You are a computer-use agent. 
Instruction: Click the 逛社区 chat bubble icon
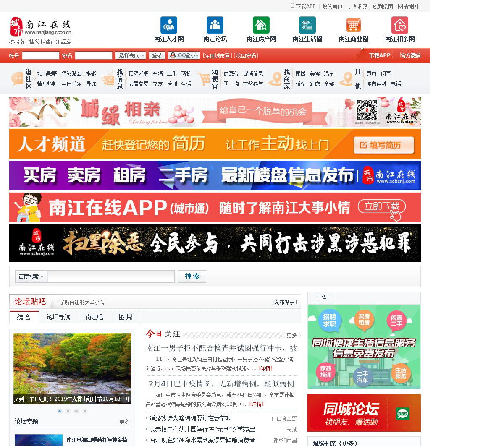point(17,78)
